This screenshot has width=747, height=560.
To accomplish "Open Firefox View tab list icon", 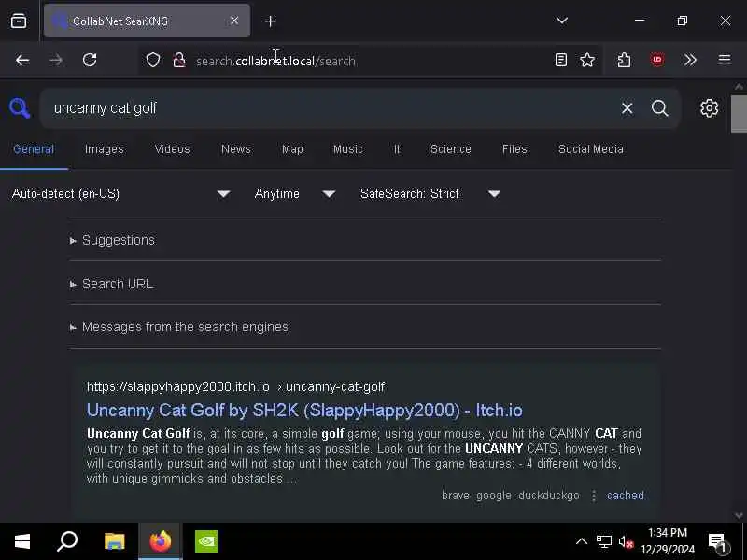I will 19,21.
